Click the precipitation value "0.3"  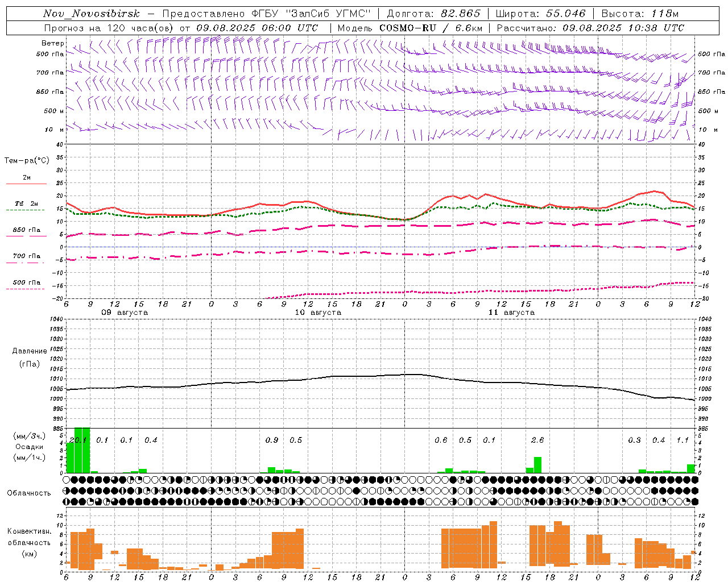634,440
